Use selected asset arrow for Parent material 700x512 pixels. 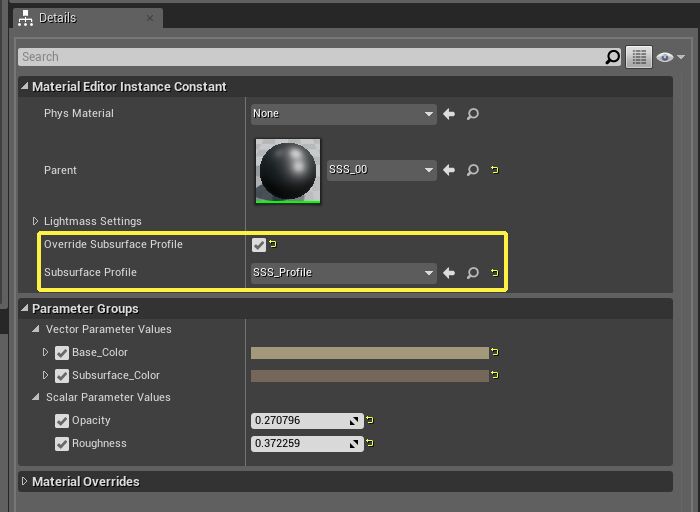449,170
